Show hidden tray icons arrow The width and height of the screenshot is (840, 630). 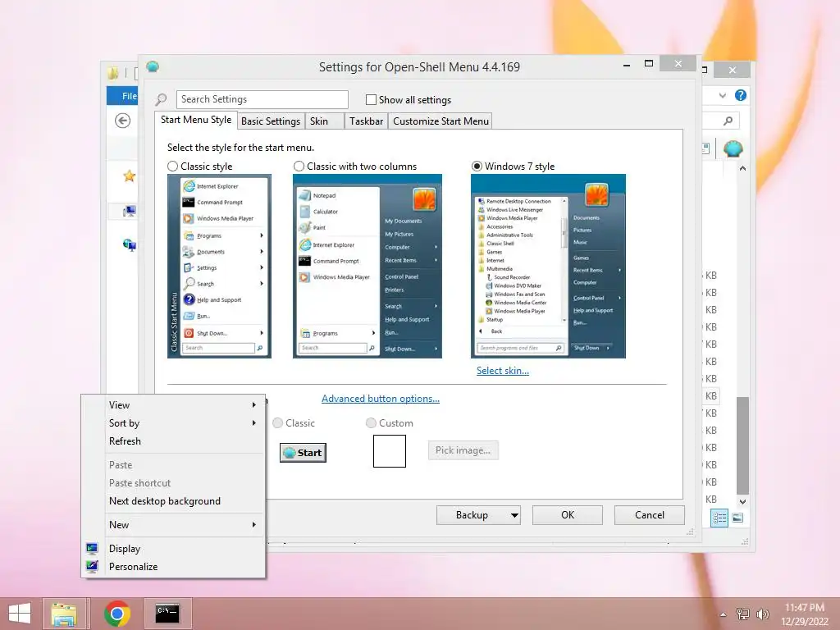[724, 614]
